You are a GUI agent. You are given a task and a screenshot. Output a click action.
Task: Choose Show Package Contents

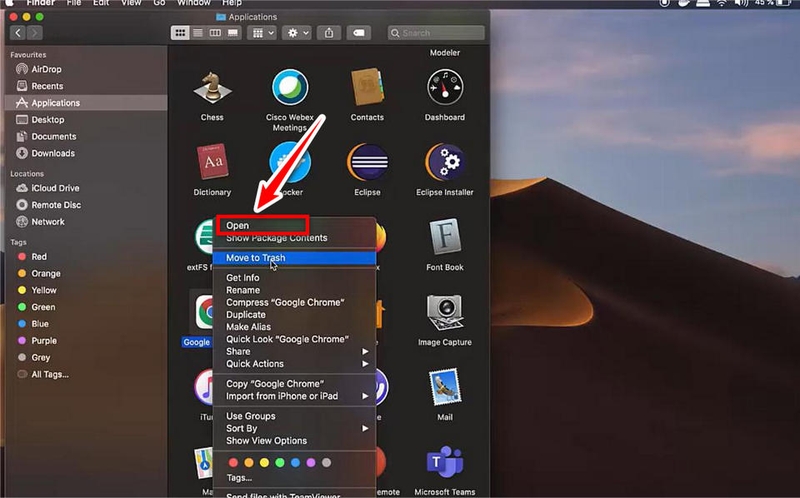(x=294, y=238)
